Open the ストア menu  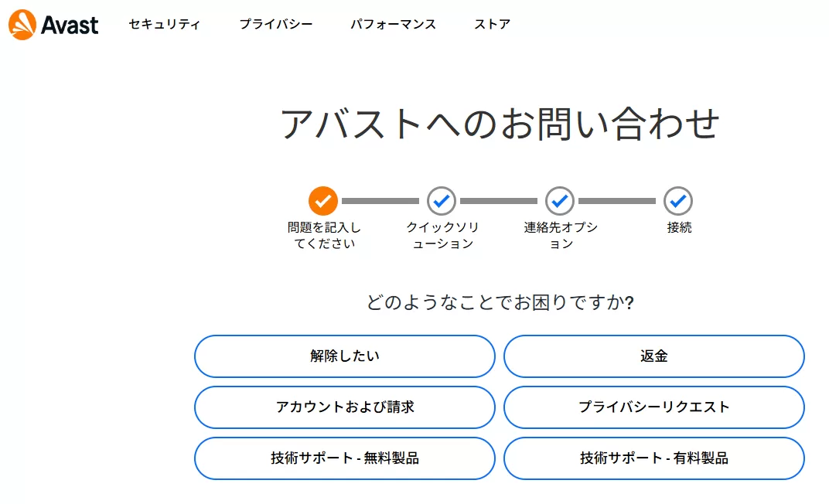coord(492,24)
